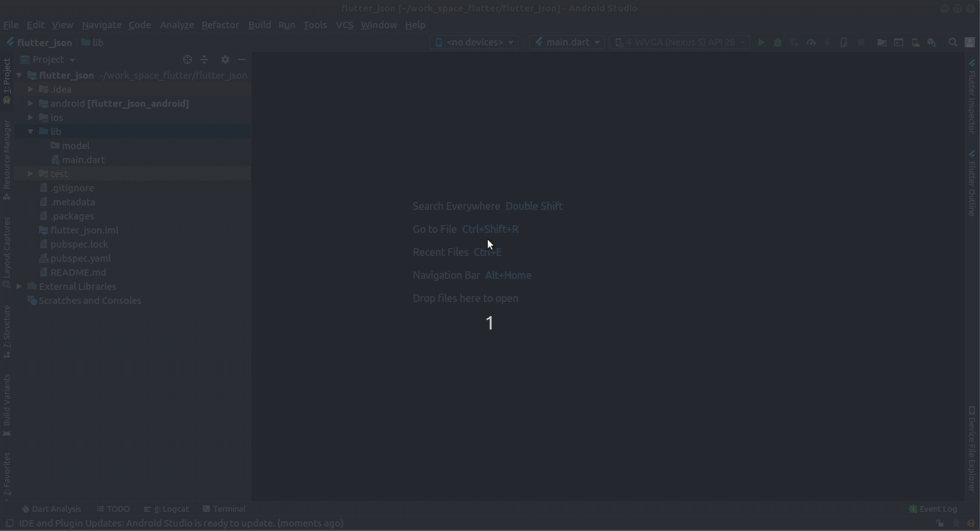Click the IDE and Plugin Updates status message
Screen dimensions: 980x531
(x=181, y=523)
